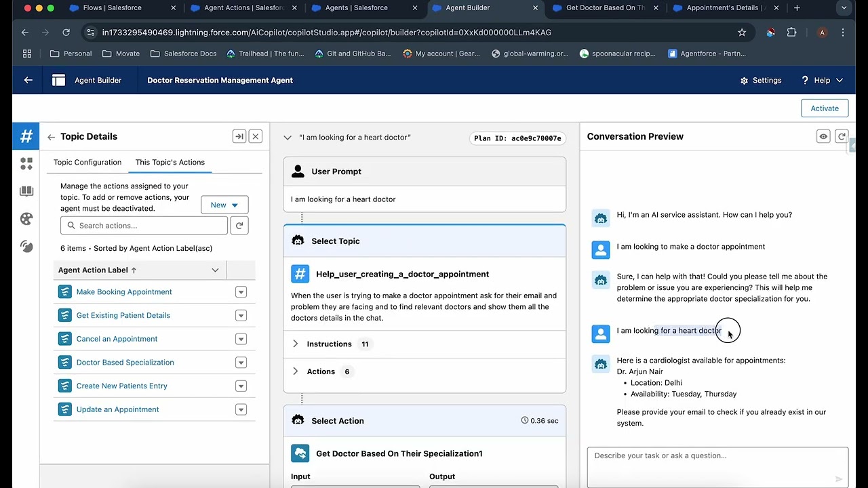Open the palette icon in left sidebar
868x488 pixels.
(26, 219)
